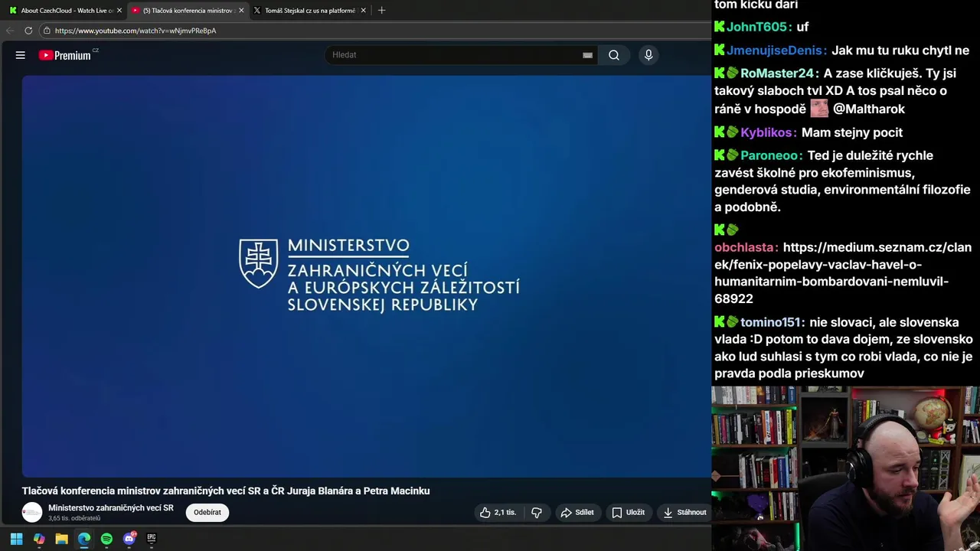Open the medium.seznam.cz link in chat
This screenshot has width=980, height=551.
(x=843, y=273)
